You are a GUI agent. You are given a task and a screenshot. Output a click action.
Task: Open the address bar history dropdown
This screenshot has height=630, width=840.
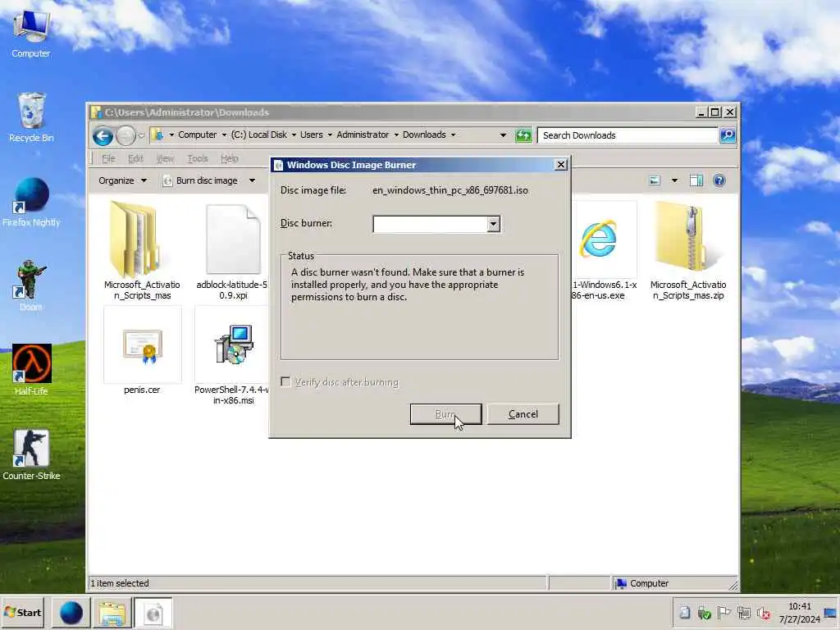[x=503, y=135]
